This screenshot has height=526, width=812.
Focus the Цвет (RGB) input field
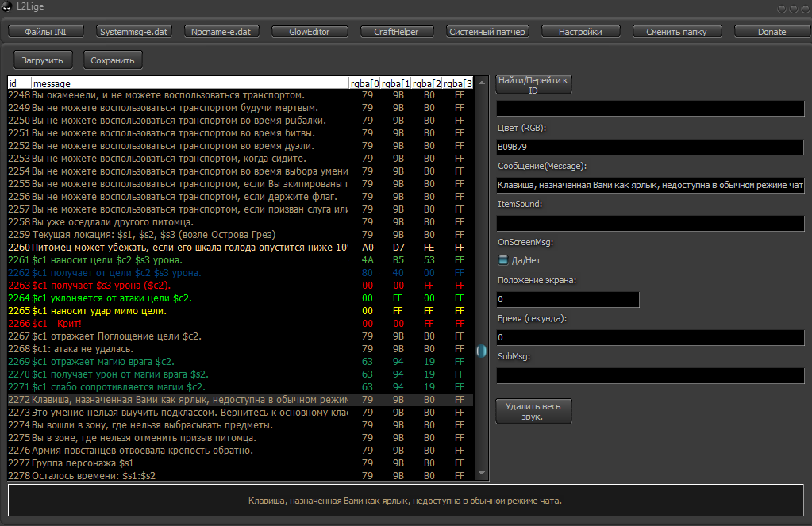(x=650, y=147)
